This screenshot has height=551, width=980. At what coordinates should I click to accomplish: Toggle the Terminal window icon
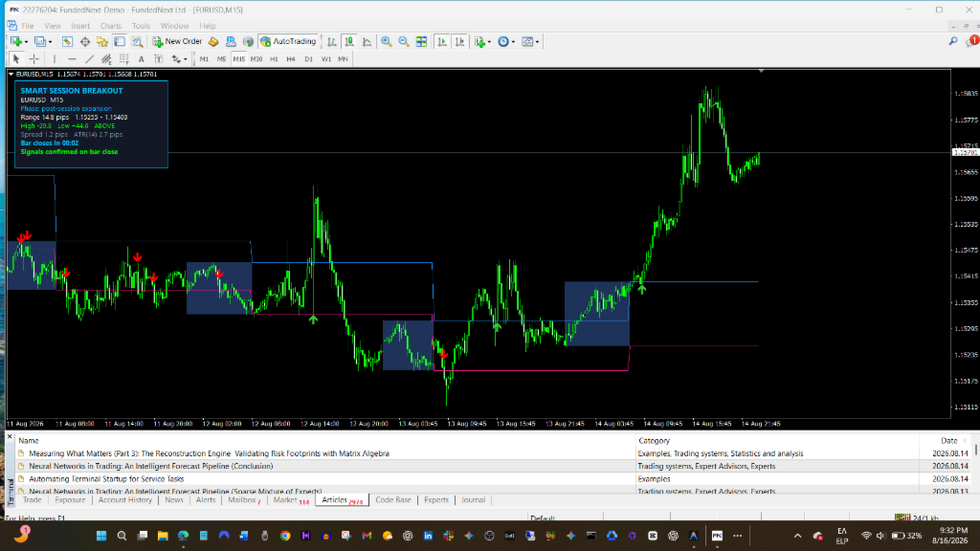pyautogui.click(x=120, y=42)
